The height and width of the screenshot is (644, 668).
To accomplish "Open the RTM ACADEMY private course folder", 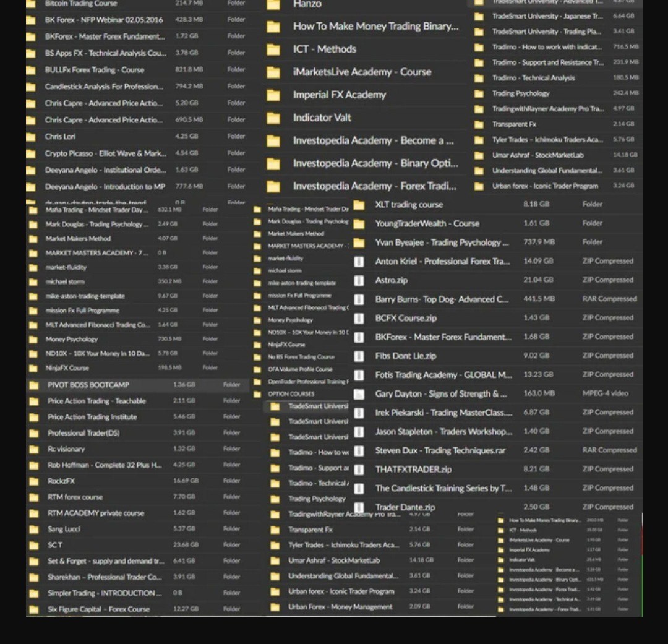I will point(95,513).
